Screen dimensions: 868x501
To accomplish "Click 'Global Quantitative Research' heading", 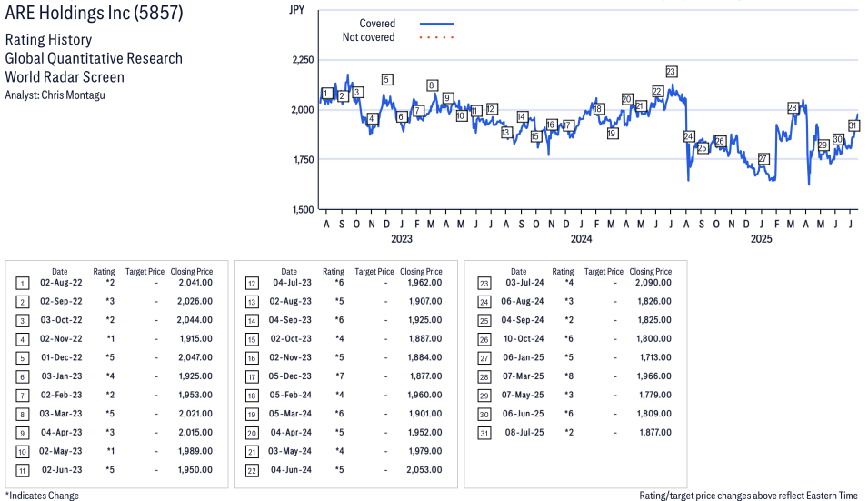I will point(94,58).
